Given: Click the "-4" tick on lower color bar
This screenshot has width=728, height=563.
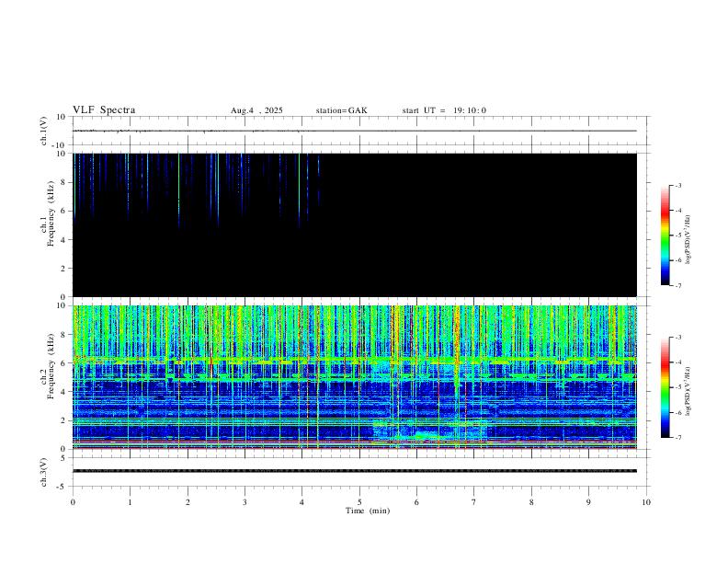Looking at the screenshot, I should click(678, 362).
